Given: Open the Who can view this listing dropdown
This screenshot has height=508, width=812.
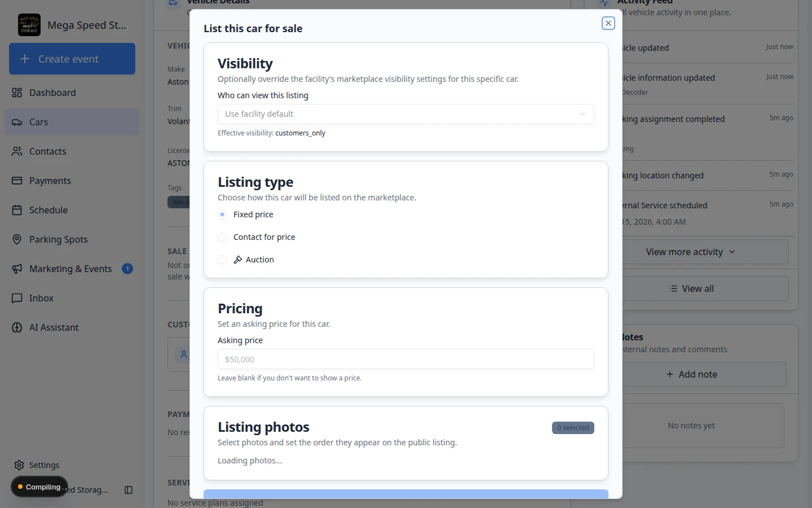Looking at the screenshot, I should (x=406, y=114).
